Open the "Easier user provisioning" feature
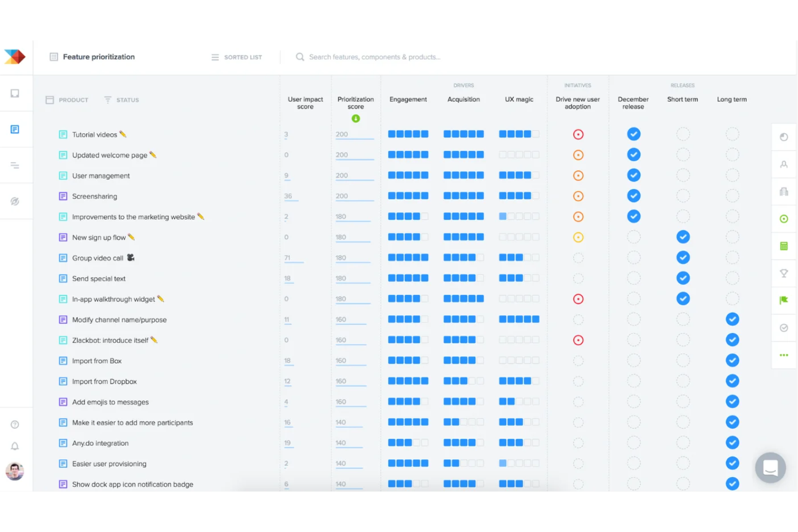This screenshot has height=532, width=798. click(x=109, y=464)
